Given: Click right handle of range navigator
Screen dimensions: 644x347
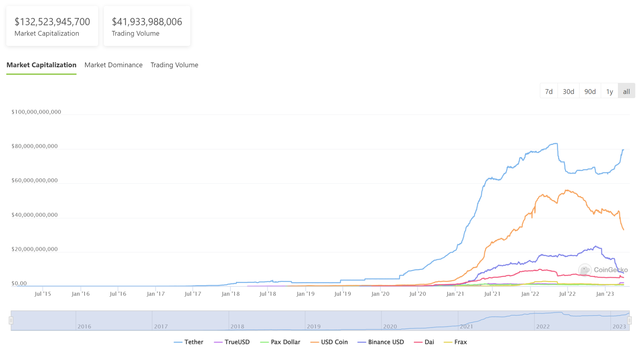Looking at the screenshot, I should [629, 321].
